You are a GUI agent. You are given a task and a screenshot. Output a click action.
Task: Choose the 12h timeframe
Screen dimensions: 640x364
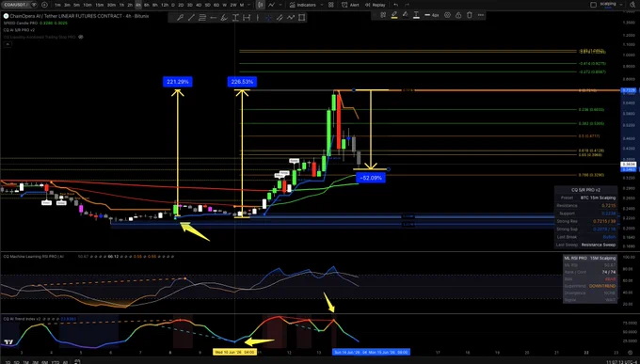click(165, 5)
